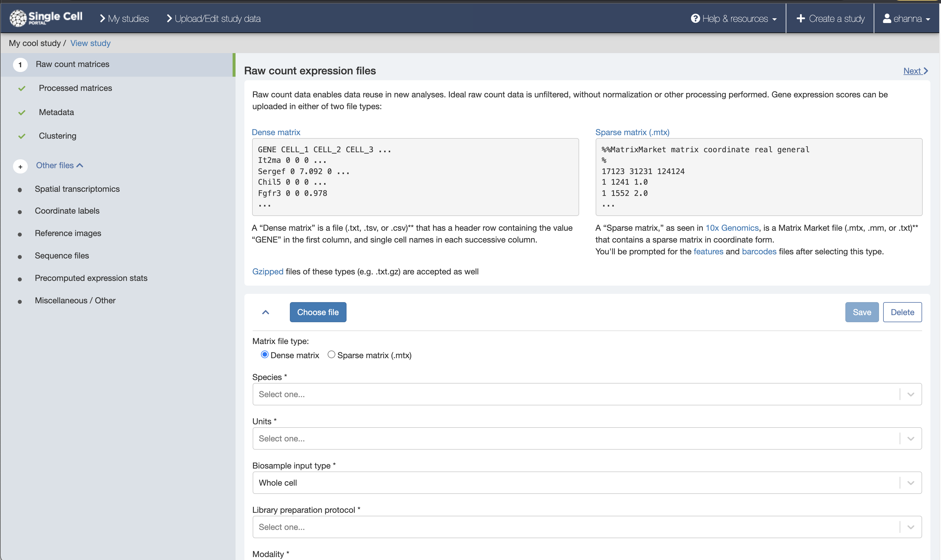Open the Species dropdown
The image size is (941, 560).
[587, 394]
